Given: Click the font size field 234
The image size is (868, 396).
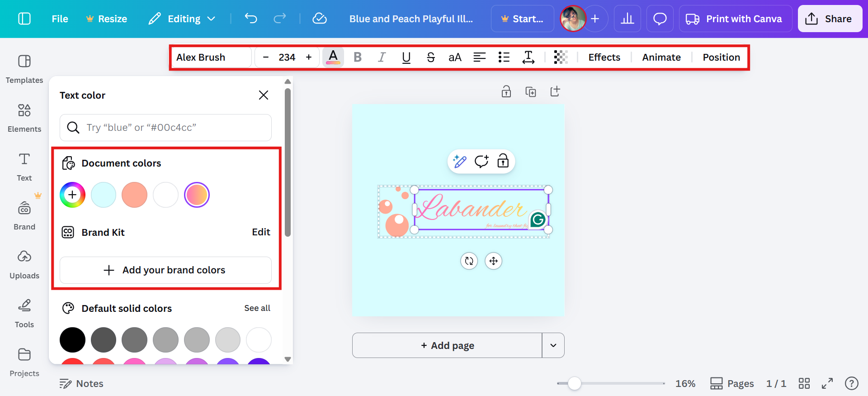Looking at the screenshot, I should (287, 57).
